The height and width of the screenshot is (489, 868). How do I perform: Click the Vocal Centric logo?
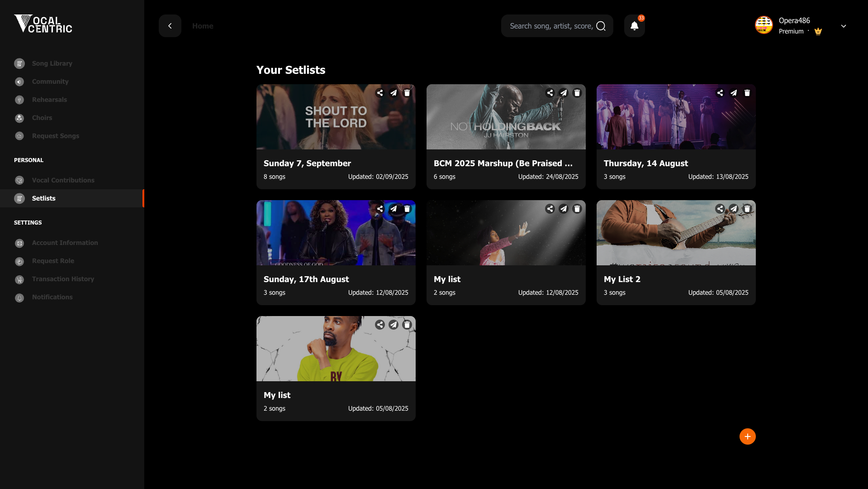pos(43,24)
